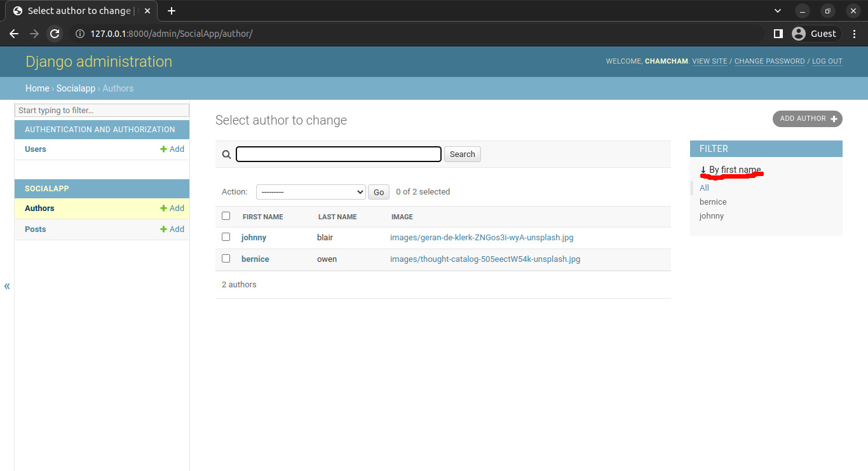Click the site information icon in address bar
The image size is (868, 471).
click(80, 34)
